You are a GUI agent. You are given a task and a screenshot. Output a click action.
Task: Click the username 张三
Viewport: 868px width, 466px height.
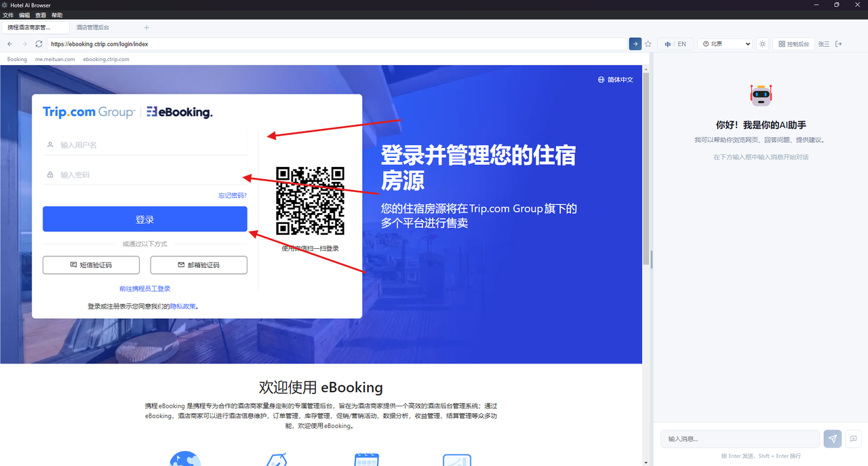click(824, 44)
